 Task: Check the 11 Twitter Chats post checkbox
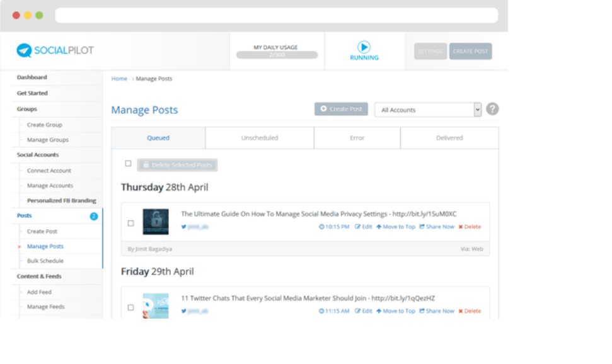(x=130, y=307)
